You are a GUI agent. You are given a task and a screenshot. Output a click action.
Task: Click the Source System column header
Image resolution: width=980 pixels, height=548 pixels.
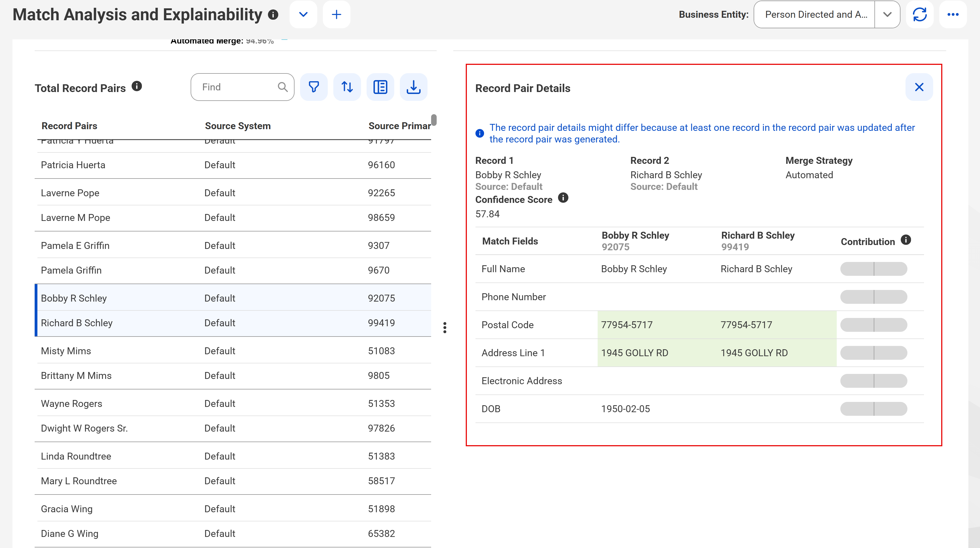(238, 126)
